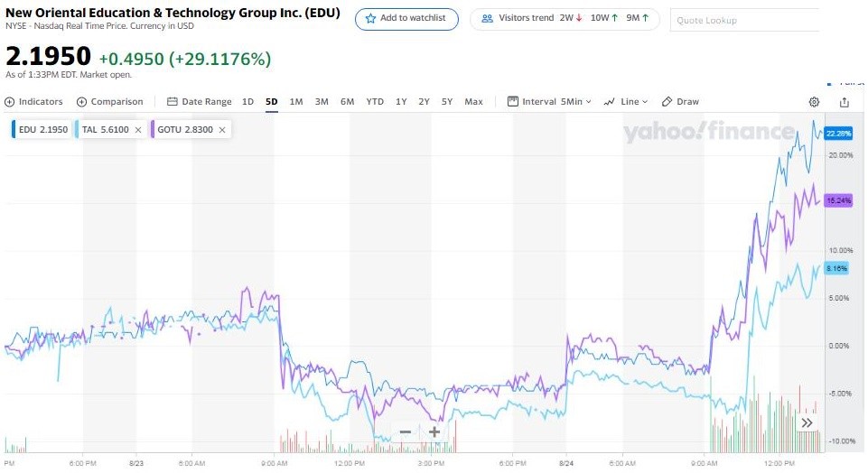Open the Date Range picker
Viewport: 868px width, 473px height.
coord(200,102)
